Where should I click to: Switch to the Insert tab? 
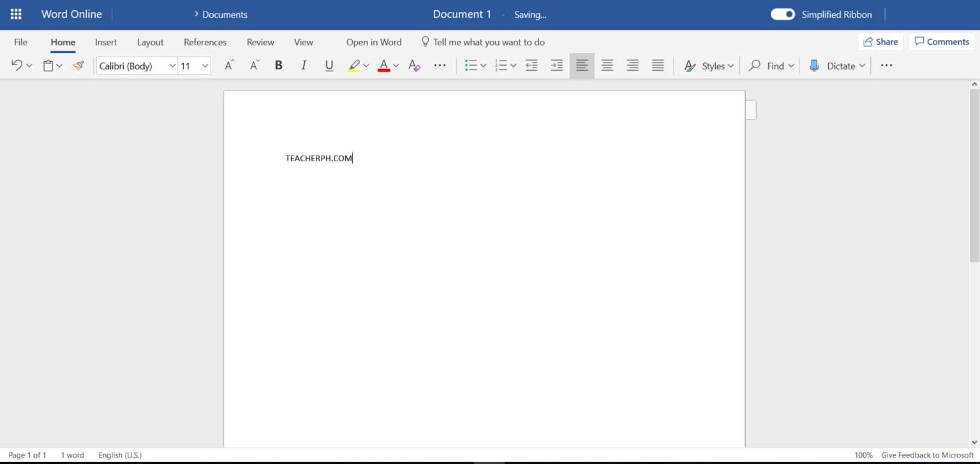(x=105, y=41)
